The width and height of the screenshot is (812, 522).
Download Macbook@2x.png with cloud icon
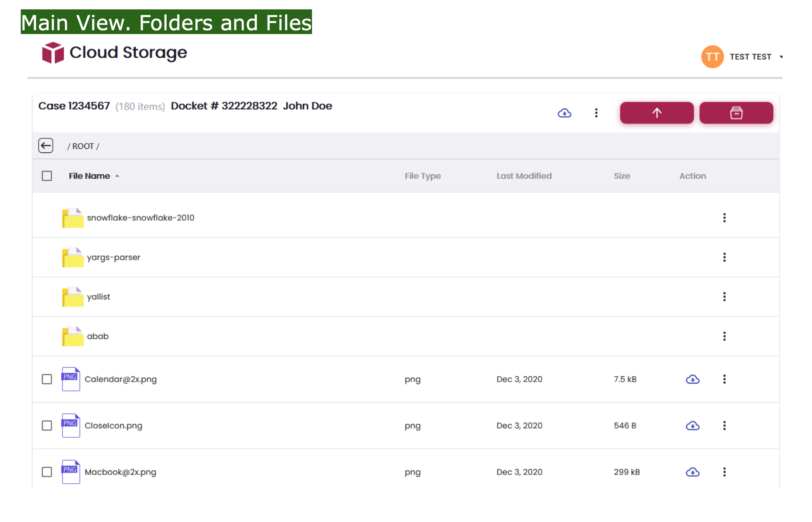693,472
